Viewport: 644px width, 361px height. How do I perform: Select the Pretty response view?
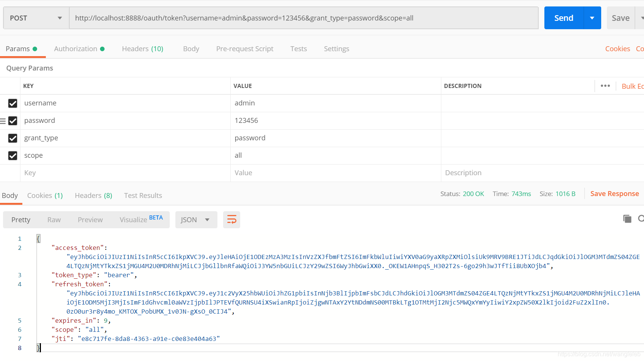[21, 220]
